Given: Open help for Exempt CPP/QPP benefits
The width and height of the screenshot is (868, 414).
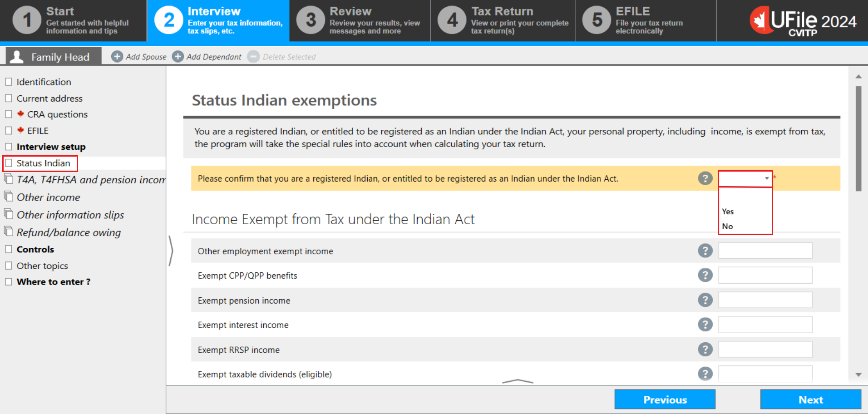Looking at the screenshot, I should [705, 275].
